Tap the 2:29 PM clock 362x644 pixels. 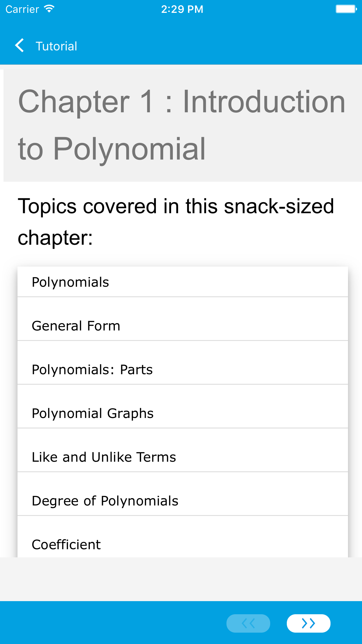click(x=182, y=9)
